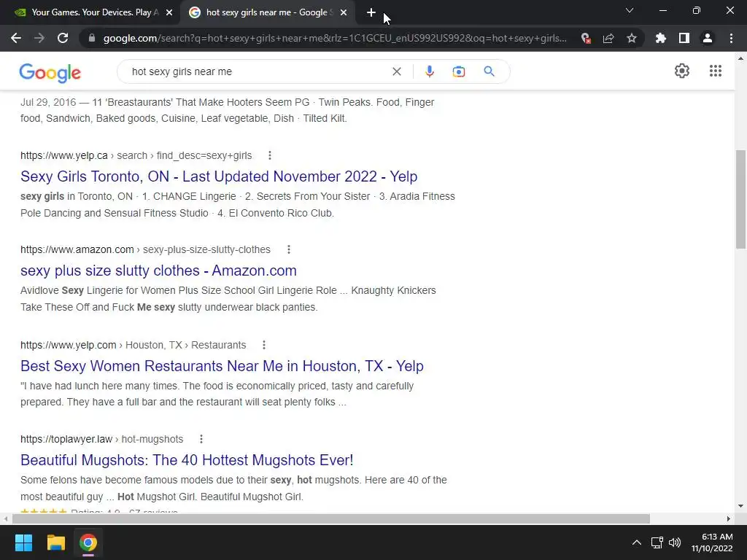Click the yelp.com Houston URL breadcrumb
Viewport: 747px width, 560px height.
pos(133,345)
